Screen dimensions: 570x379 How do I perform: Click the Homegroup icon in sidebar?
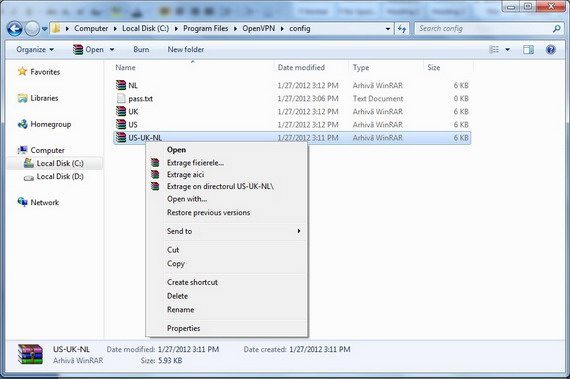tap(23, 124)
